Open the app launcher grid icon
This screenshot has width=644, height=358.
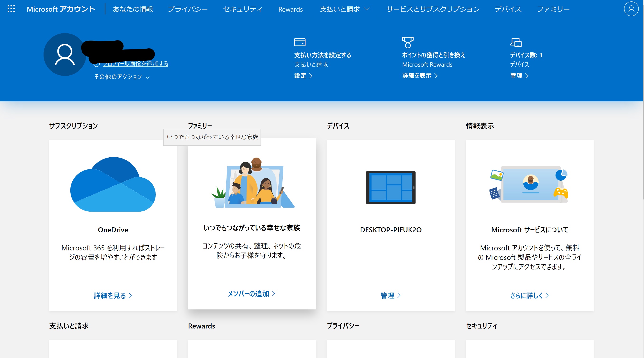click(x=11, y=9)
